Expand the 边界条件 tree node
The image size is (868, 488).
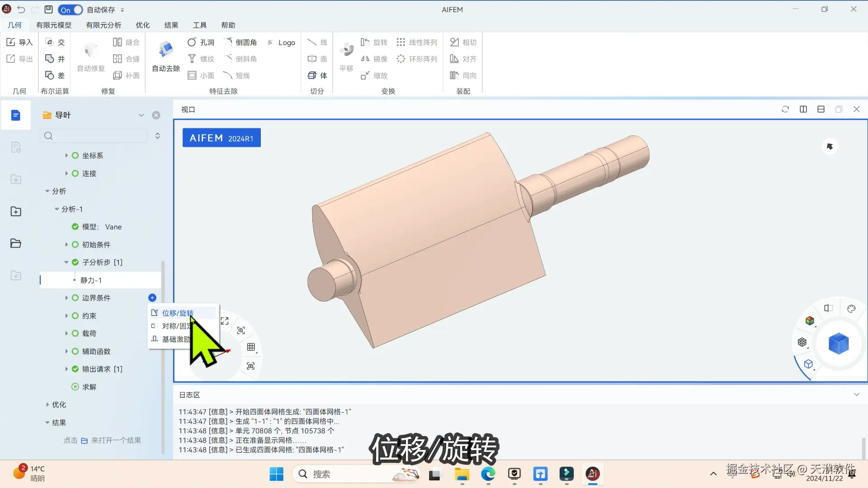pos(66,298)
